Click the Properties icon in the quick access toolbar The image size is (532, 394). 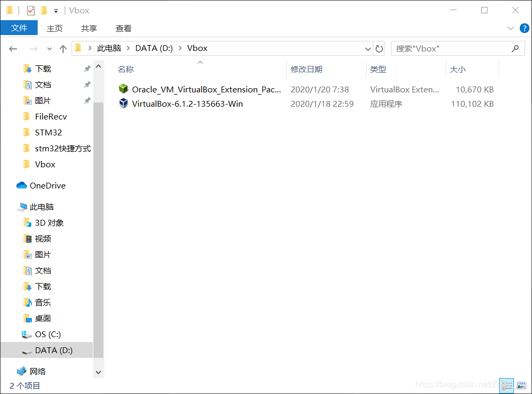(31, 11)
